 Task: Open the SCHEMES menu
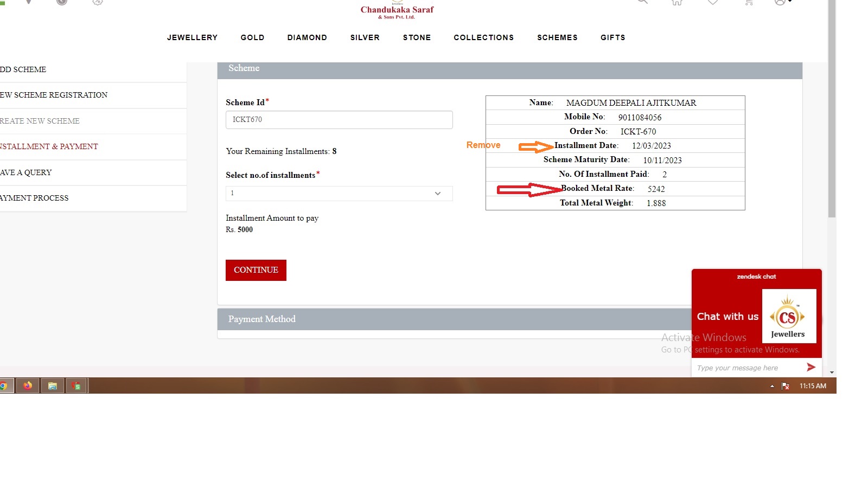pos(557,37)
